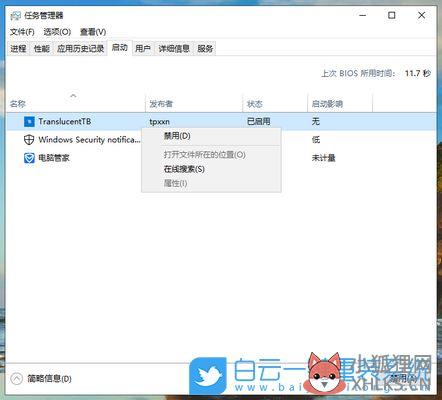Select the 电脑管家 startup entry

(x=221, y=158)
